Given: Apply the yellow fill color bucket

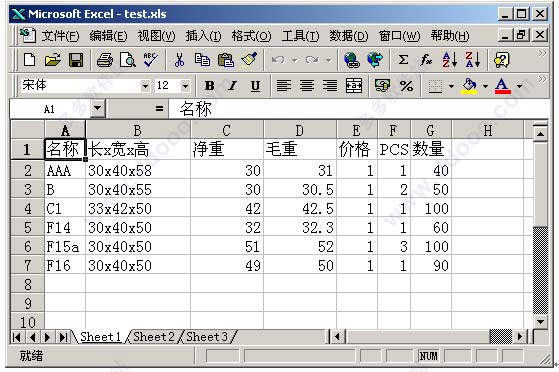Looking at the screenshot, I should 470,86.
